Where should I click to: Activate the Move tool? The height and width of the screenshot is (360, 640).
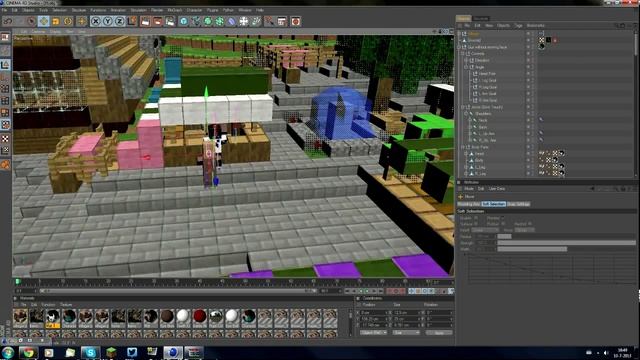coord(44,21)
